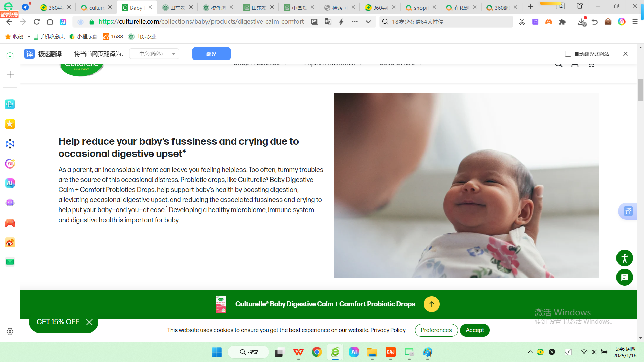
Task: Open the CAJ viewer taskbar icon
Action: (391, 352)
